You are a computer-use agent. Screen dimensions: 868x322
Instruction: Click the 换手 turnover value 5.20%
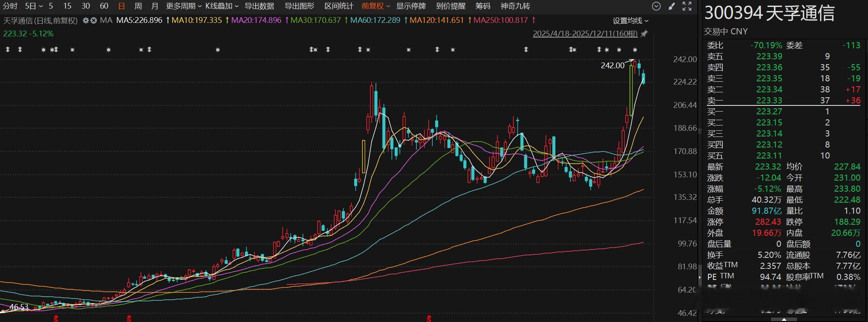tap(769, 255)
